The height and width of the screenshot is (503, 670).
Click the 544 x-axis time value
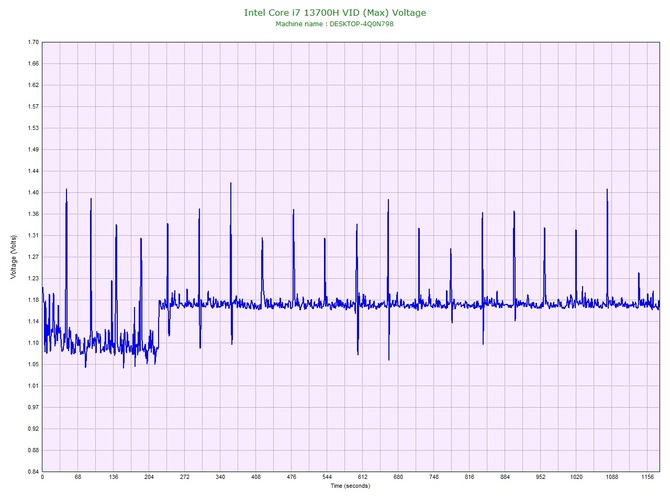327,477
